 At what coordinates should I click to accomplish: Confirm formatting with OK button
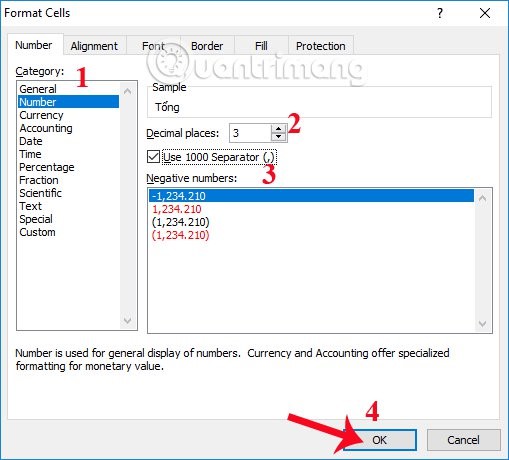380,440
